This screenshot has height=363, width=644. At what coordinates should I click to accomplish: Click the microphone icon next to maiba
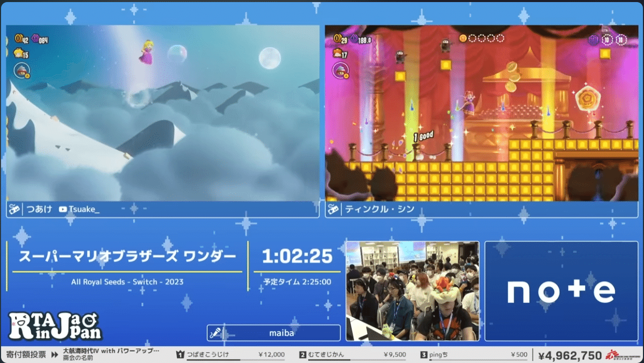[x=216, y=333]
